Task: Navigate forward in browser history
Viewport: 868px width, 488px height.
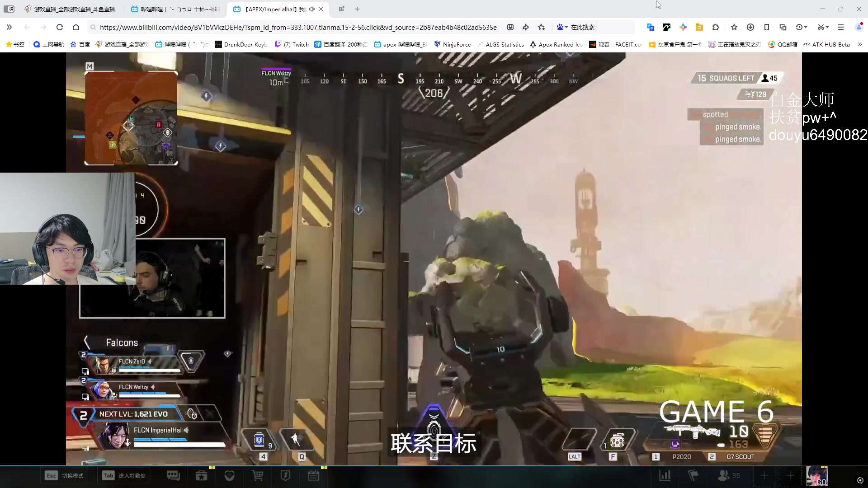Action: click(43, 27)
